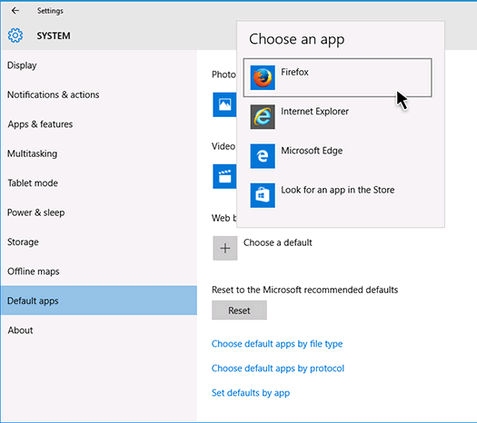477x423 pixels.
Task: Open the Store bag icon
Action: coord(263,195)
